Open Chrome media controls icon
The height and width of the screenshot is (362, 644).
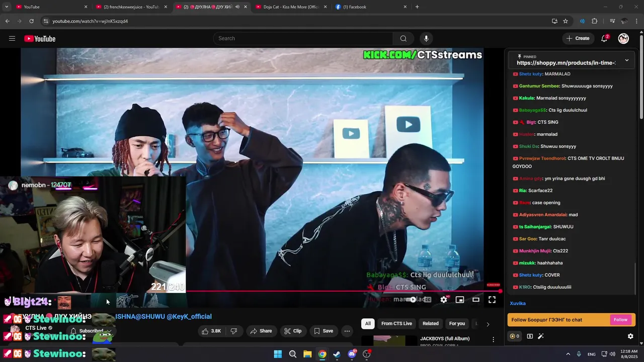(x=612, y=21)
